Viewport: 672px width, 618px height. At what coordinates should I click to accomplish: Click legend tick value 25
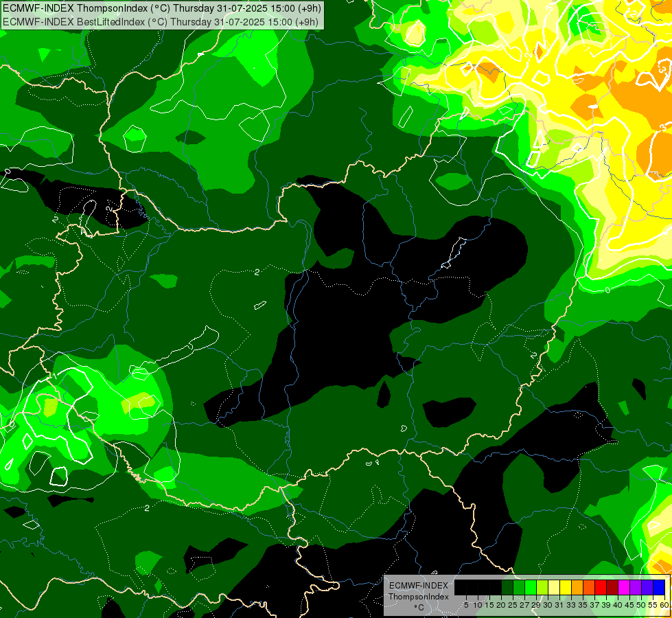(x=513, y=605)
